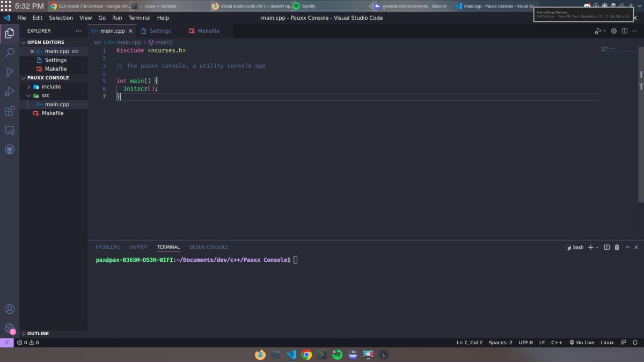Image resolution: width=644 pixels, height=362 pixels.
Task: Open Makefile under Pauxx Console tree
Action: (54, 113)
